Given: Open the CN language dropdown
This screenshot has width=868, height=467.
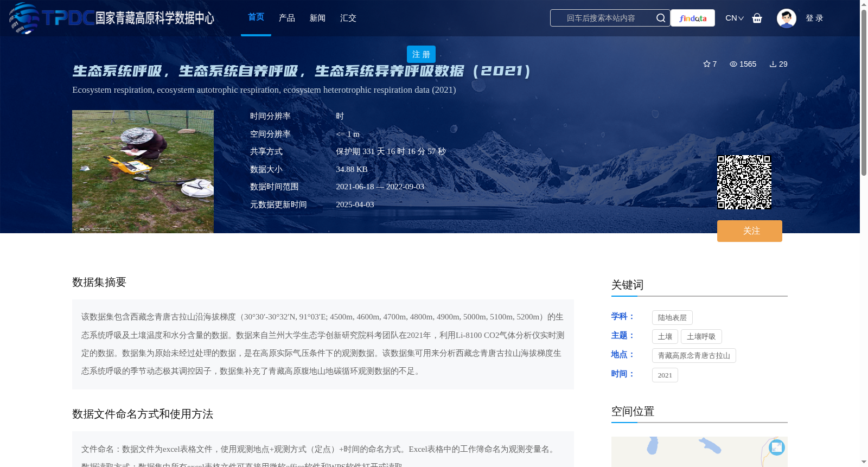Looking at the screenshot, I should [734, 18].
